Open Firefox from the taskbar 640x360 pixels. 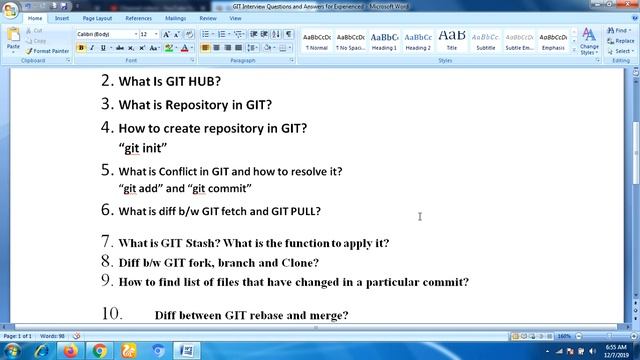(x=70, y=351)
